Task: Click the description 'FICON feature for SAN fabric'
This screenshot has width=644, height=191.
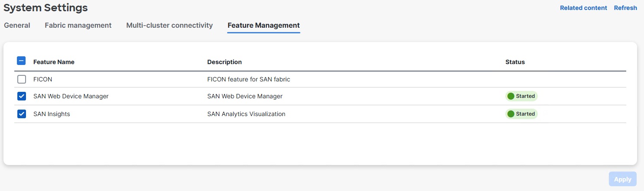Action: coord(248,79)
